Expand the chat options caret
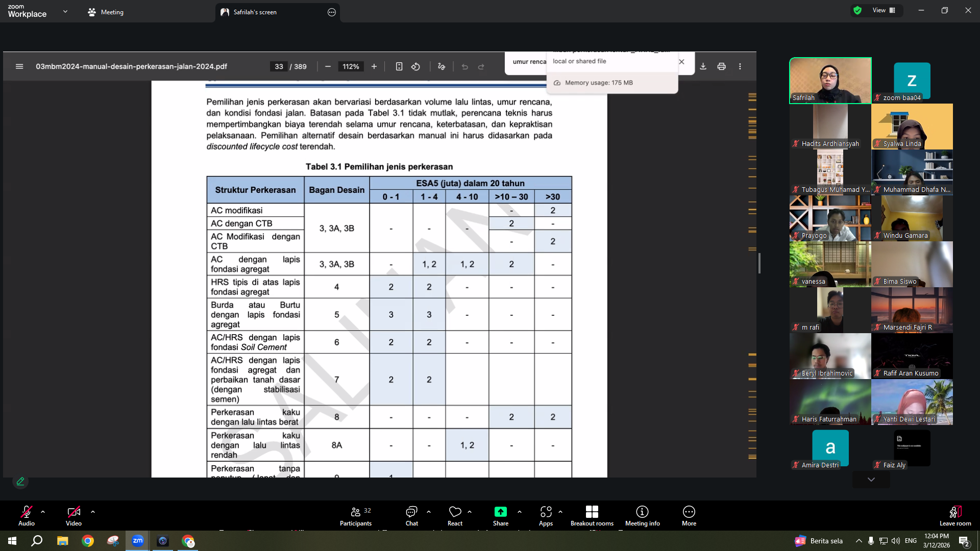 pyautogui.click(x=429, y=511)
